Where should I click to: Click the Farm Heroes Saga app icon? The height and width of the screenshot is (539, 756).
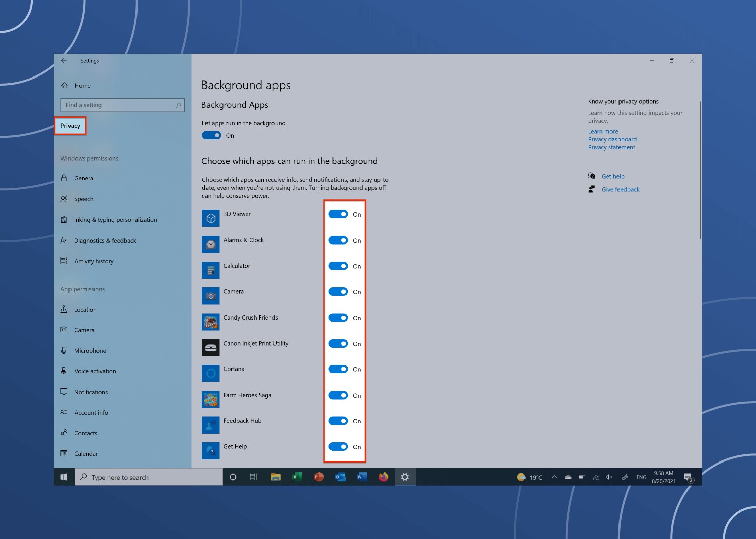(211, 399)
